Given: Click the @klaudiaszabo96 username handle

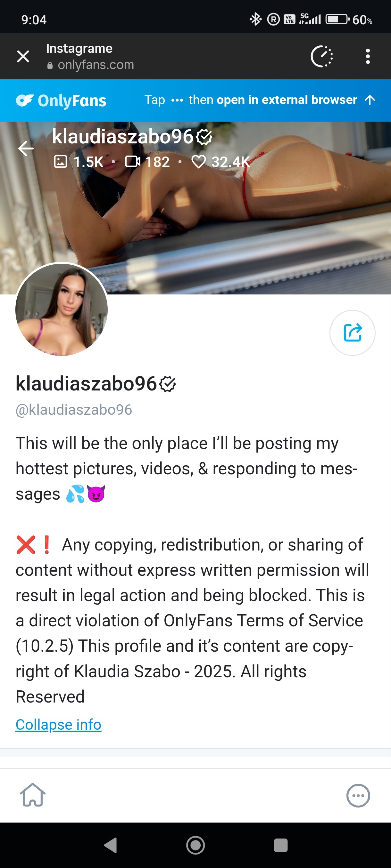Looking at the screenshot, I should [x=74, y=410].
